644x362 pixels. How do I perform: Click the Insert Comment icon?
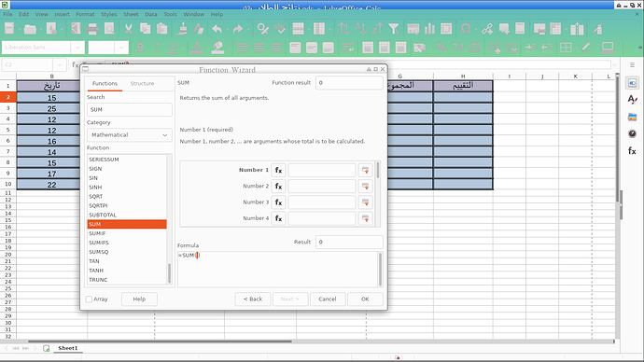504,29
